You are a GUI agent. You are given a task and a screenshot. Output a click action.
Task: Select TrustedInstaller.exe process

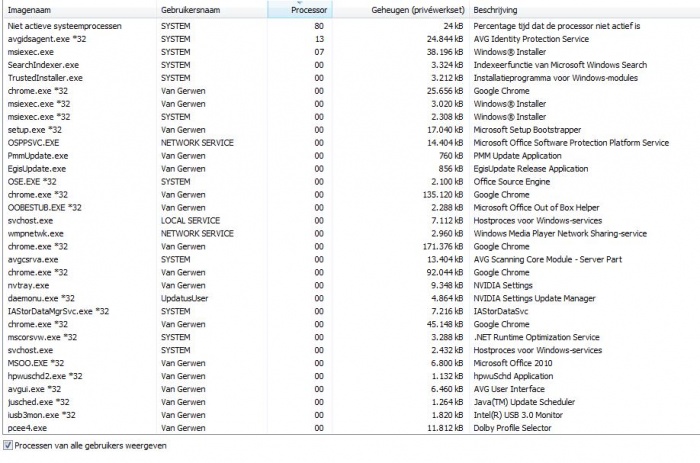tap(352, 78)
